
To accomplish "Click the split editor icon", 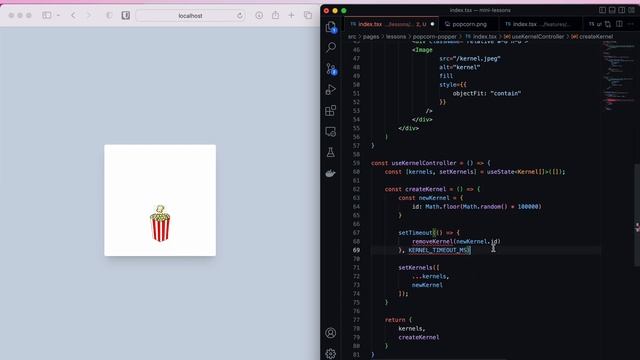I will click(619, 24).
